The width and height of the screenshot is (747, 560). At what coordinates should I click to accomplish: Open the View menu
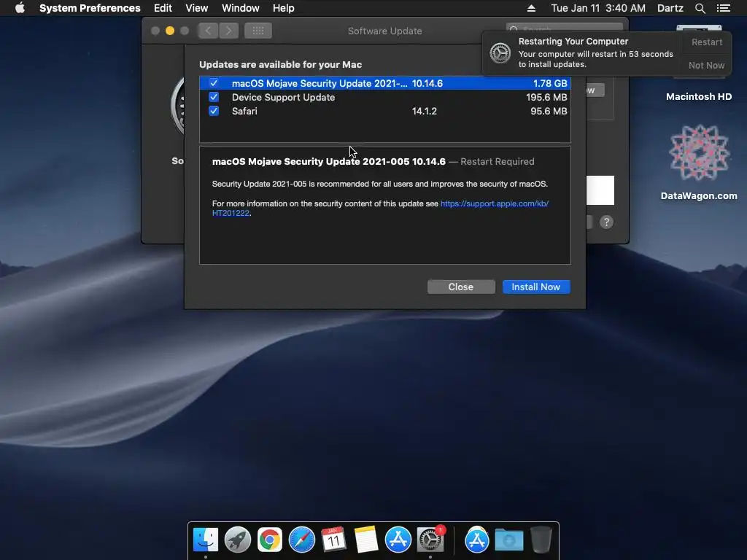(196, 8)
